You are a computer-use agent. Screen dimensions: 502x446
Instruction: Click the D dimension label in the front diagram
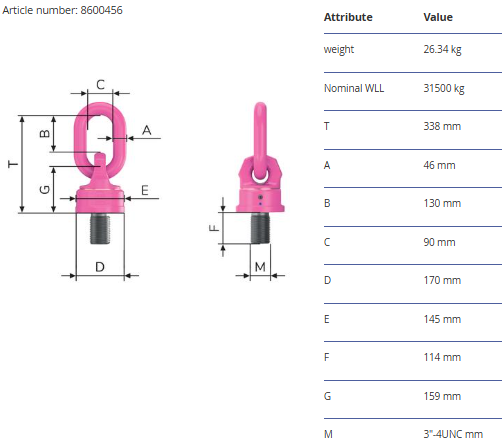click(x=100, y=267)
